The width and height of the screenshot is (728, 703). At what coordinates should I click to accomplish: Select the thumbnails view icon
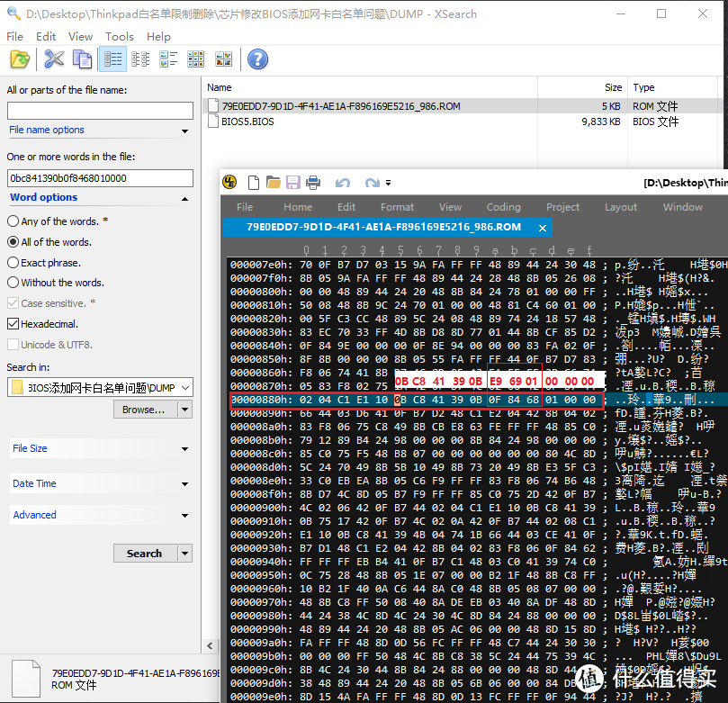pos(223,59)
